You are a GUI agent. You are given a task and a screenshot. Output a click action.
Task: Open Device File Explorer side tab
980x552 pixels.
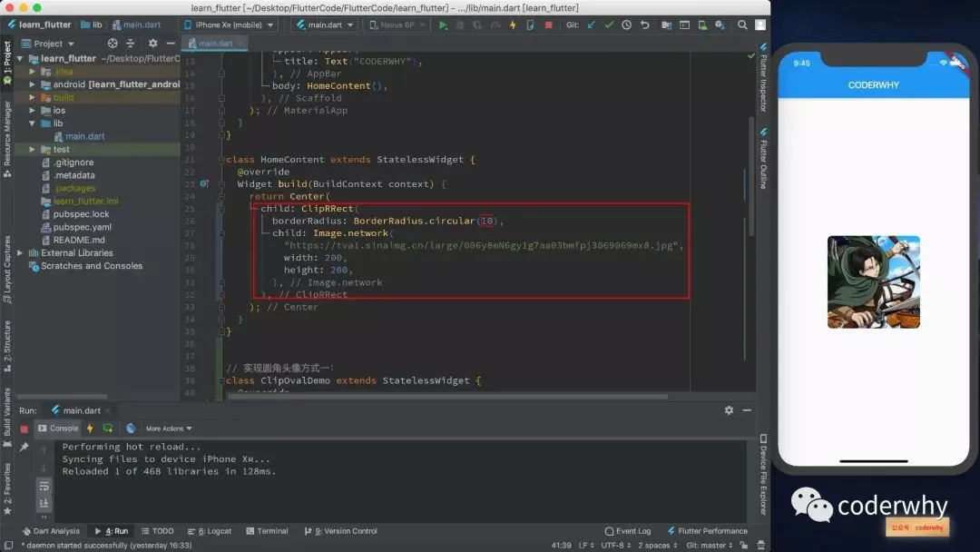click(x=763, y=475)
